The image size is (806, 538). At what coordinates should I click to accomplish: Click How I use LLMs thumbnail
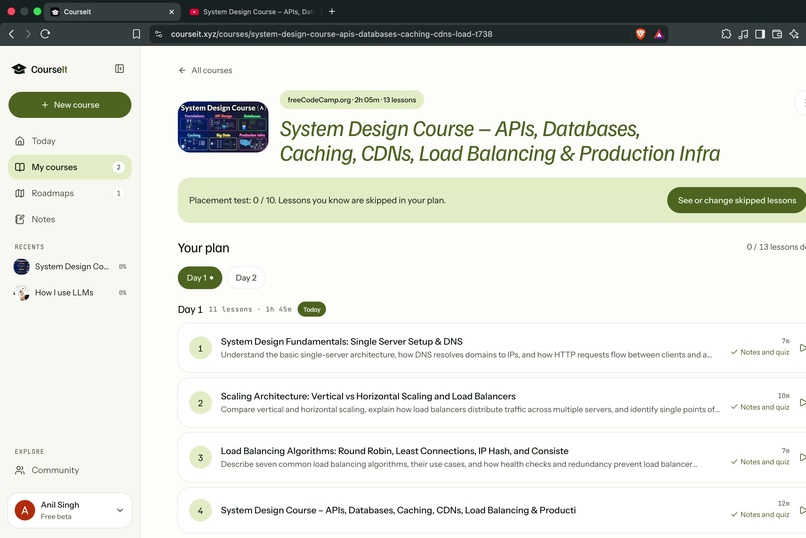click(22, 293)
